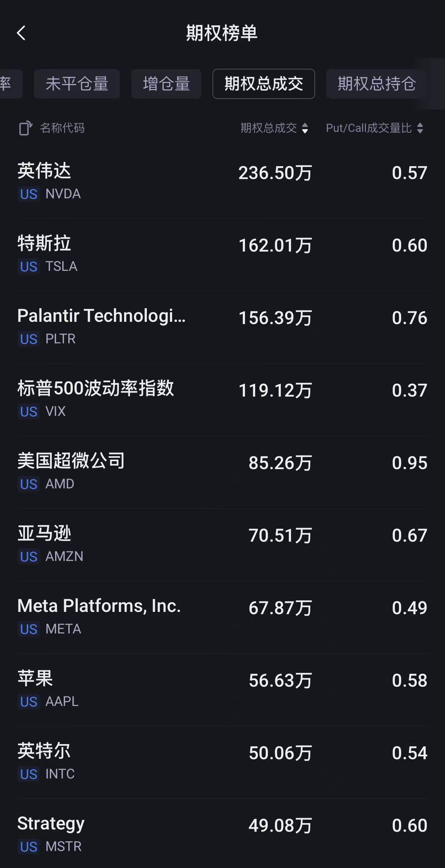Tap the rotate-layout icon beside 名称代码
Image resolution: width=445 pixels, height=868 pixels.
pyautogui.click(x=25, y=128)
